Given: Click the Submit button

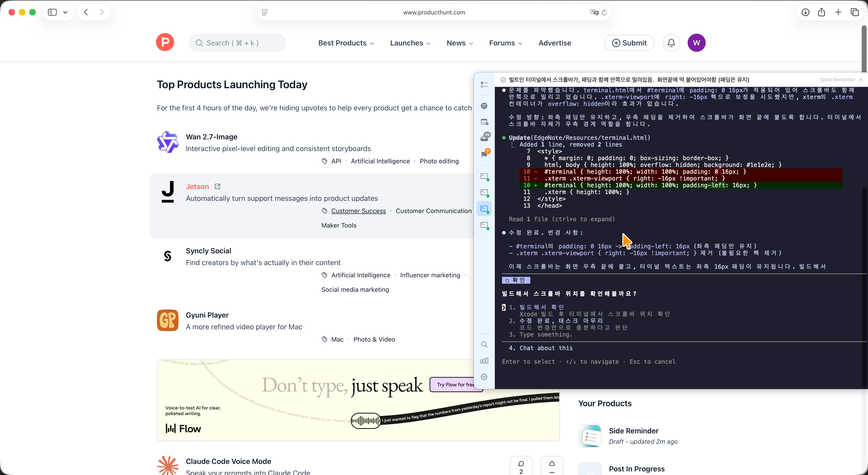Looking at the screenshot, I should (x=629, y=43).
